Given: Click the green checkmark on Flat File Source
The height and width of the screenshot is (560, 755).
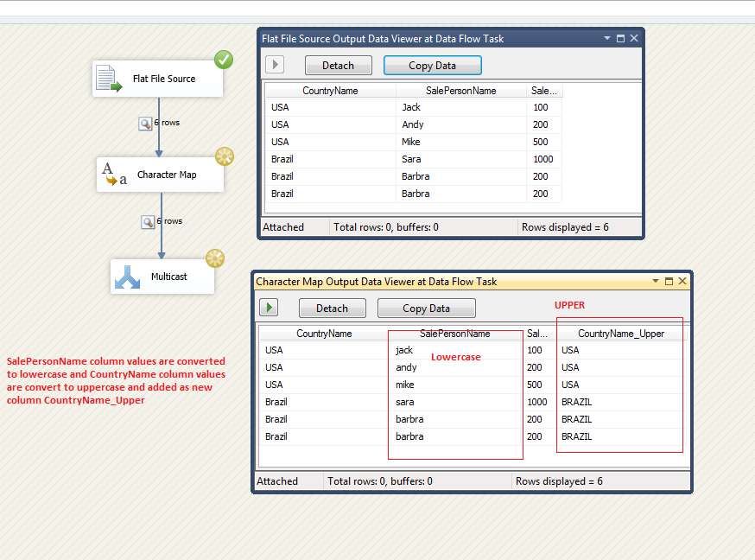Looking at the screenshot, I should click(x=224, y=60).
